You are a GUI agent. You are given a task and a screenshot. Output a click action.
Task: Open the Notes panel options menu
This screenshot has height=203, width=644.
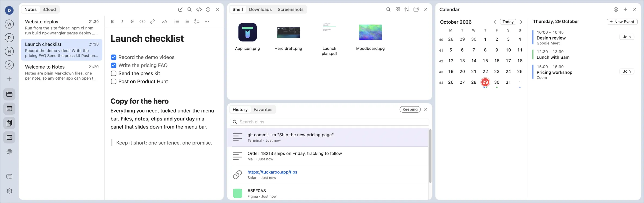(208, 9)
